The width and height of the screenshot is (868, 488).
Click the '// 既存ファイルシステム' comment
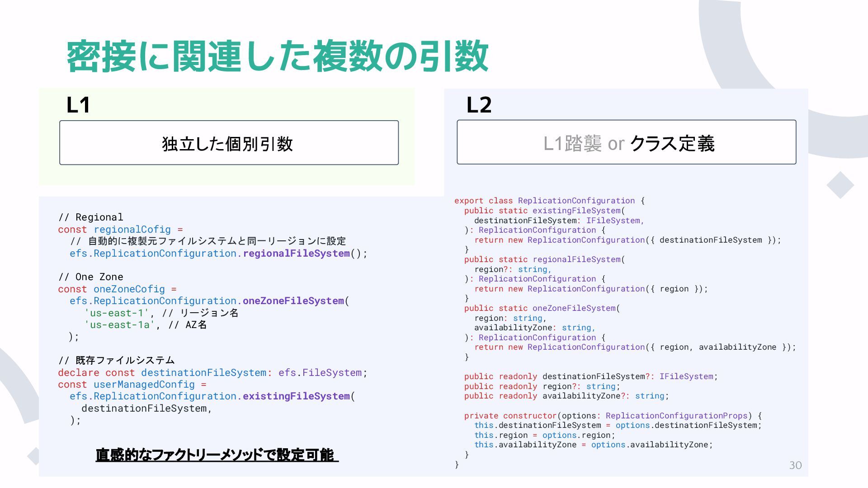coord(116,361)
